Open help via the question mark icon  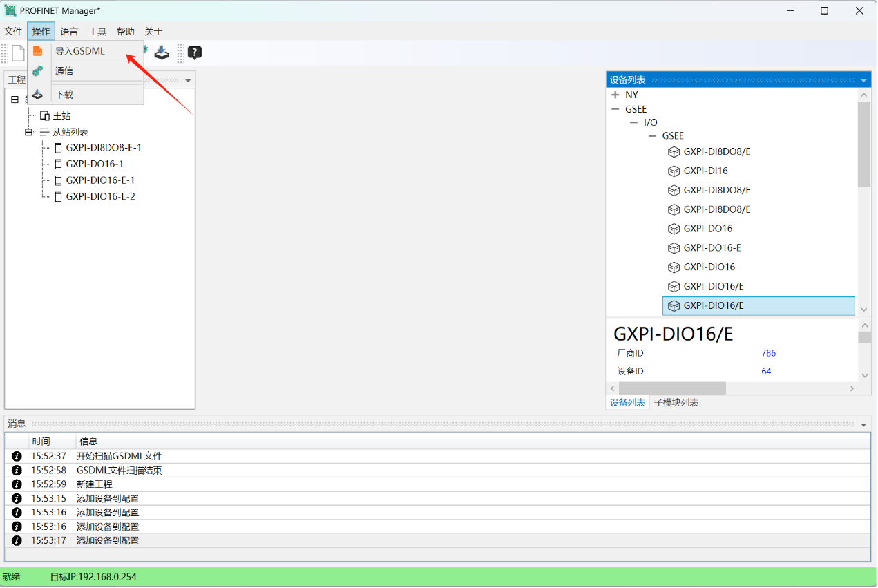point(195,53)
